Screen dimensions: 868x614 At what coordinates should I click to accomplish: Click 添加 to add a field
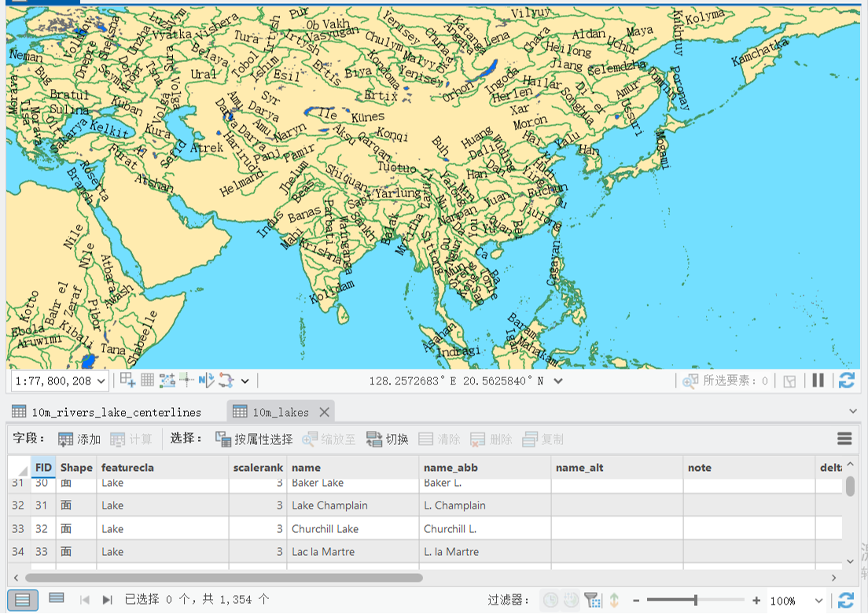(x=79, y=439)
